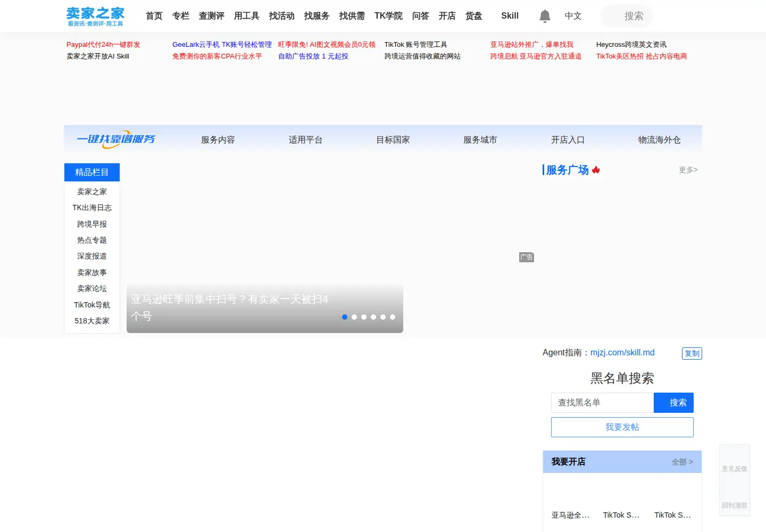This screenshot has height=532, width=766.
Task: Open the 开店入口 filter menu
Action: pyautogui.click(x=568, y=140)
